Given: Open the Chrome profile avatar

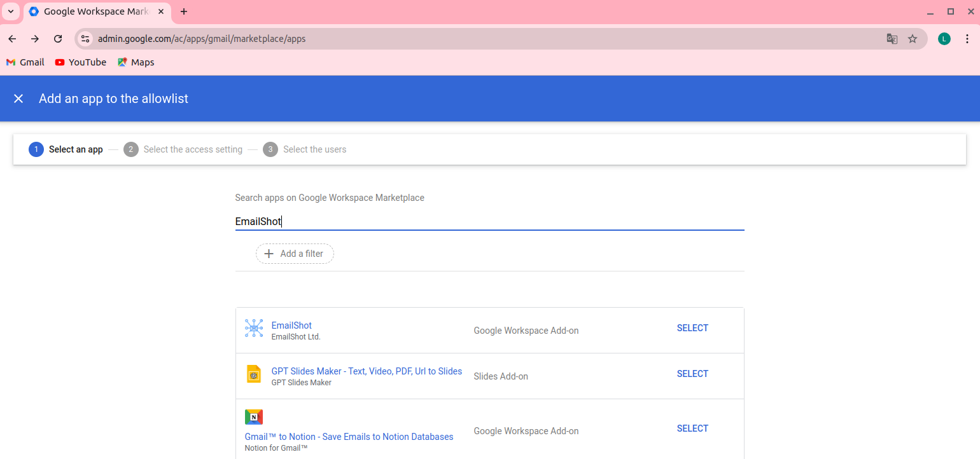Looking at the screenshot, I should click(x=944, y=39).
